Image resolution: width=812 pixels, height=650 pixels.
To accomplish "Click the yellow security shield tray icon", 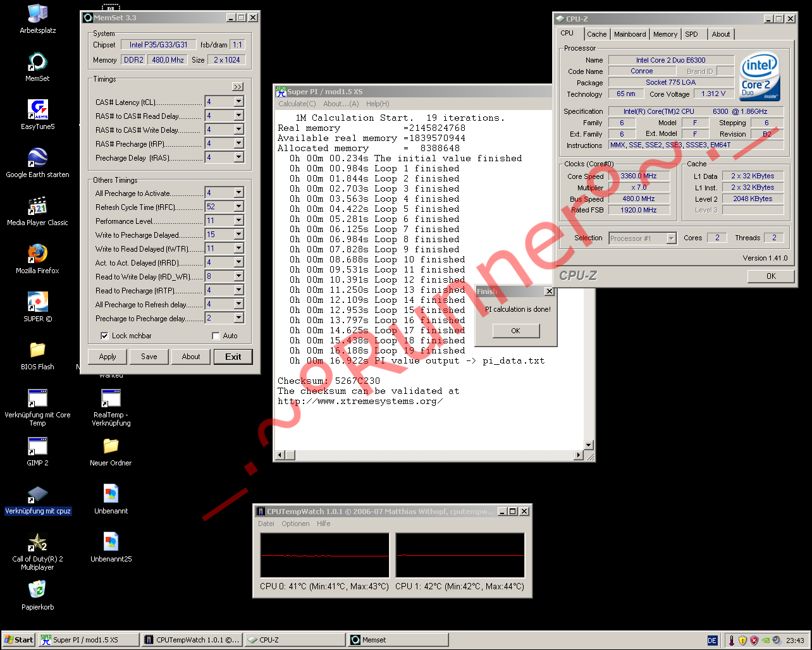I will coord(742,640).
